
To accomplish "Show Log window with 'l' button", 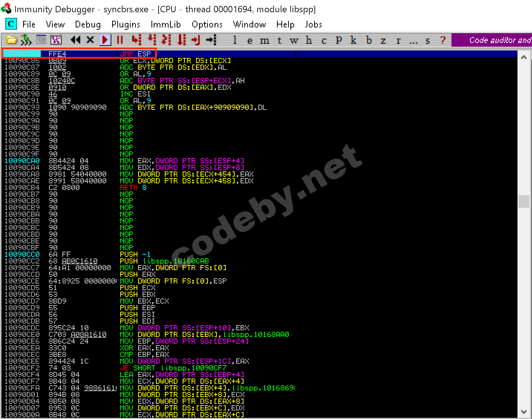I will [235, 40].
